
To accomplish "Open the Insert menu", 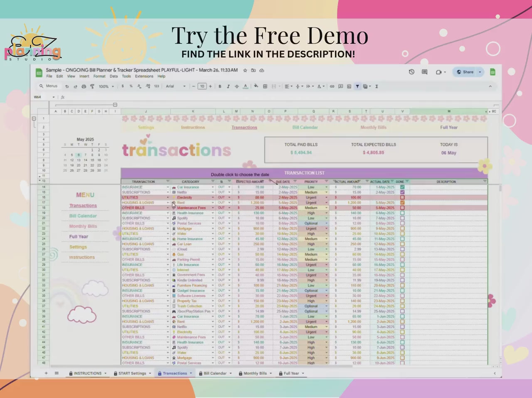I will 84,76.
